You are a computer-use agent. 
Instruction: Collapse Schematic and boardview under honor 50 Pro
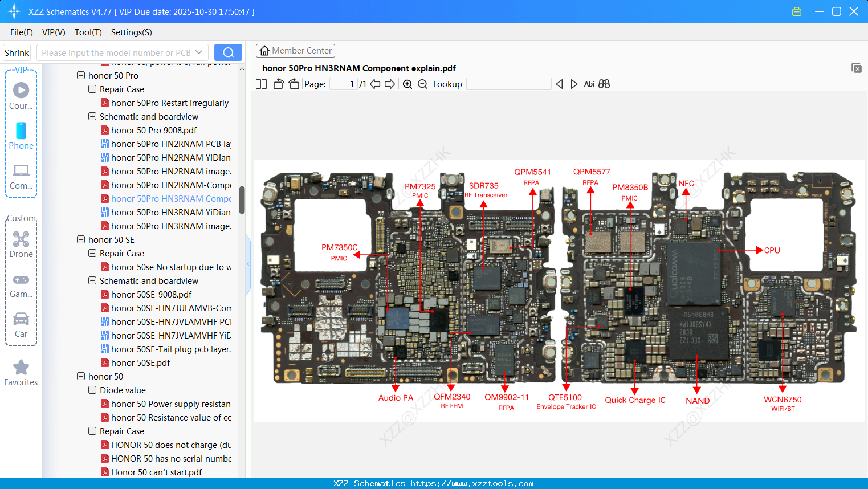[x=92, y=116]
